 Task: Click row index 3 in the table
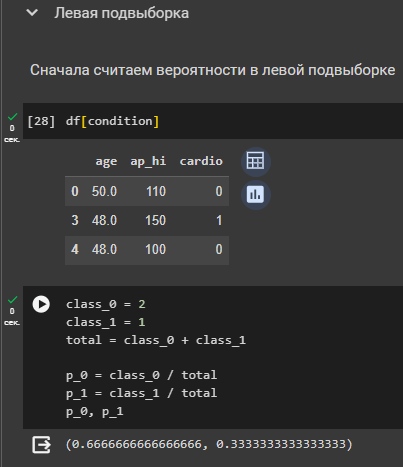(x=75, y=220)
